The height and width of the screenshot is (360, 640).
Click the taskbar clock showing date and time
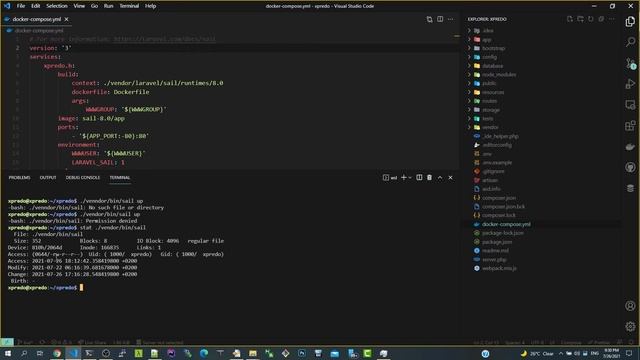tap(611, 353)
